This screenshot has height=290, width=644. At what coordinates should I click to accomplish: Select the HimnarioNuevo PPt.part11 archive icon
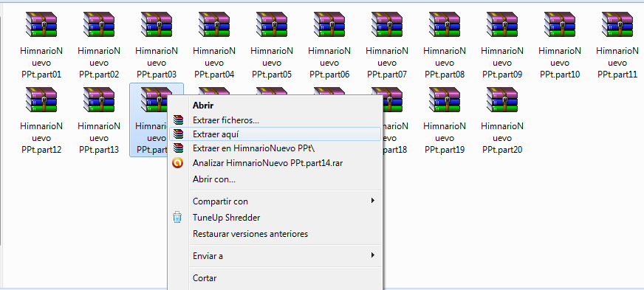(x=617, y=24)
